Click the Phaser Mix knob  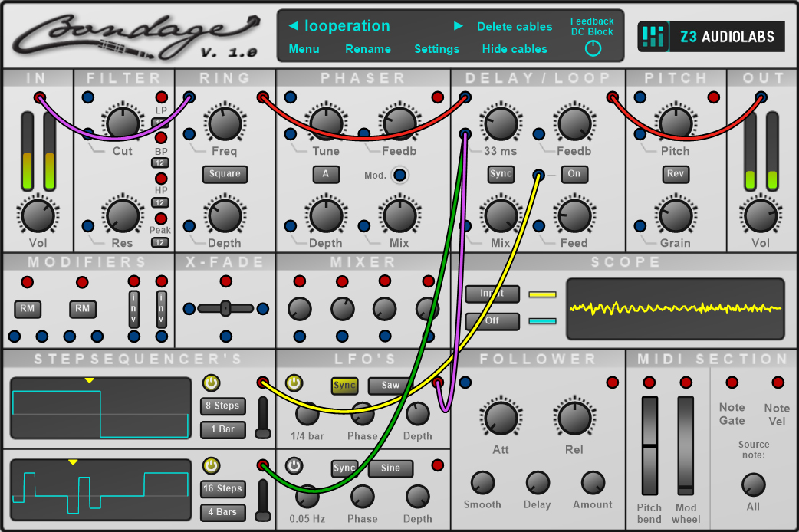click(x=399, y=215)
